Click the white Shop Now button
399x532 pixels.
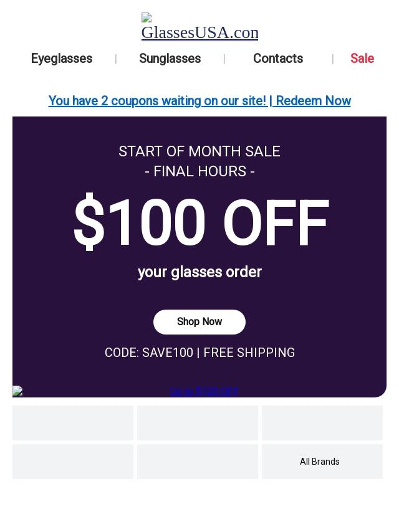pos(199,321)
